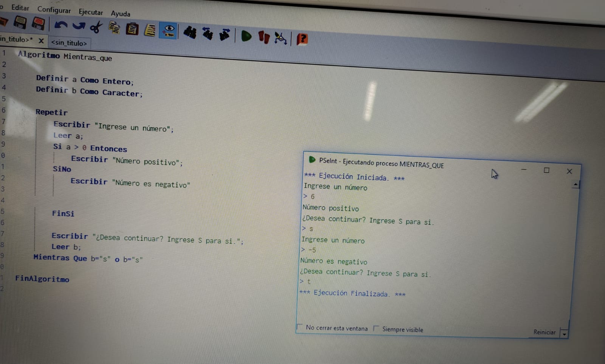Open the red help question mark icon
This screenshot has width=605, height=364.
tap(302, 39)
